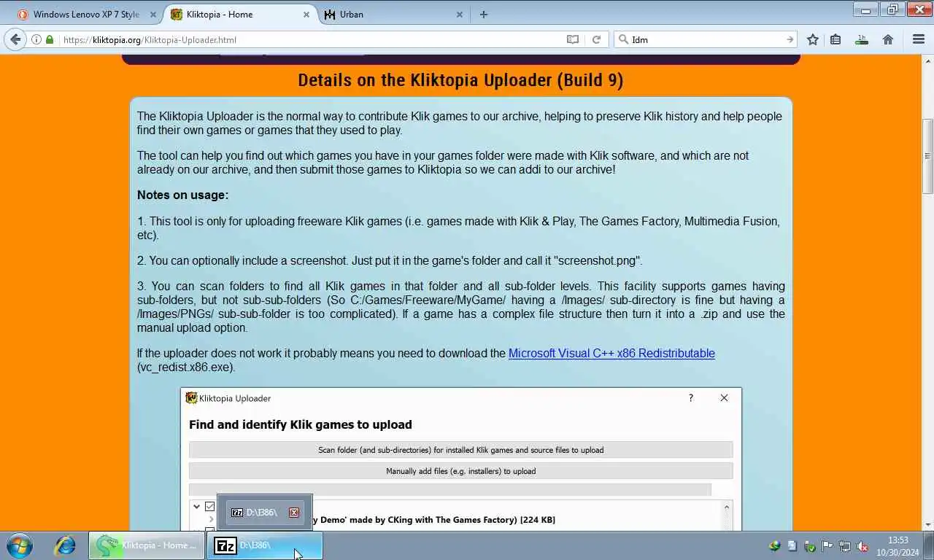Click the Uploader list scrollbar up arrow
Image resolution: width=934 pixels, height=560 pixels.
pyautogui.click(x=726, y=507)
